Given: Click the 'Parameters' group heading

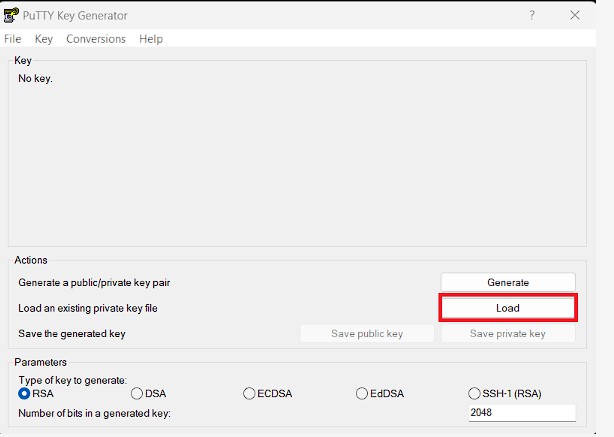Looking at the screenshot, I should tap(40, 362).
